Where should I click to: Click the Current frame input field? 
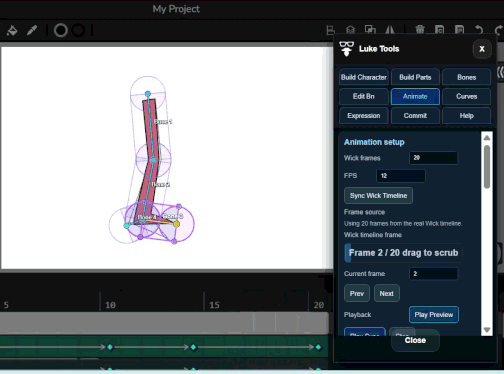coord(433,274)
